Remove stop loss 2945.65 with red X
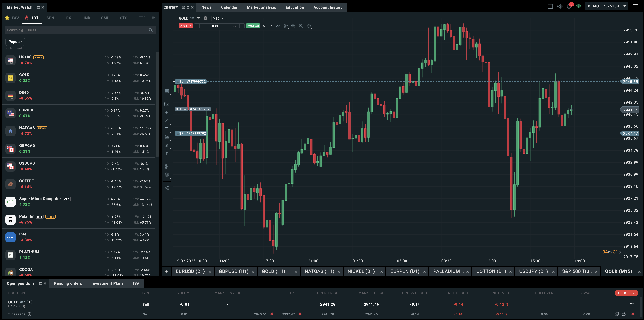 pos(272,314)
